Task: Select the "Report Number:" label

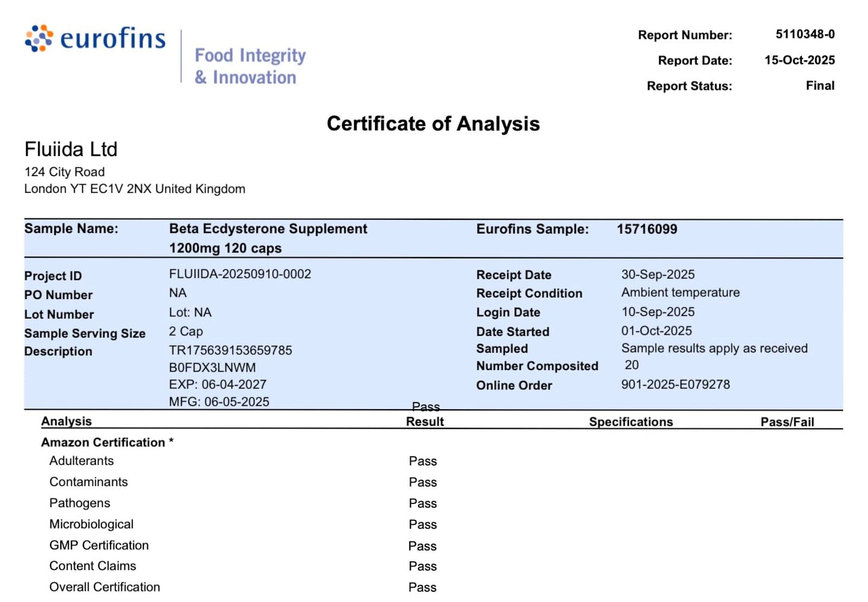Action: [x=685, y=35]
